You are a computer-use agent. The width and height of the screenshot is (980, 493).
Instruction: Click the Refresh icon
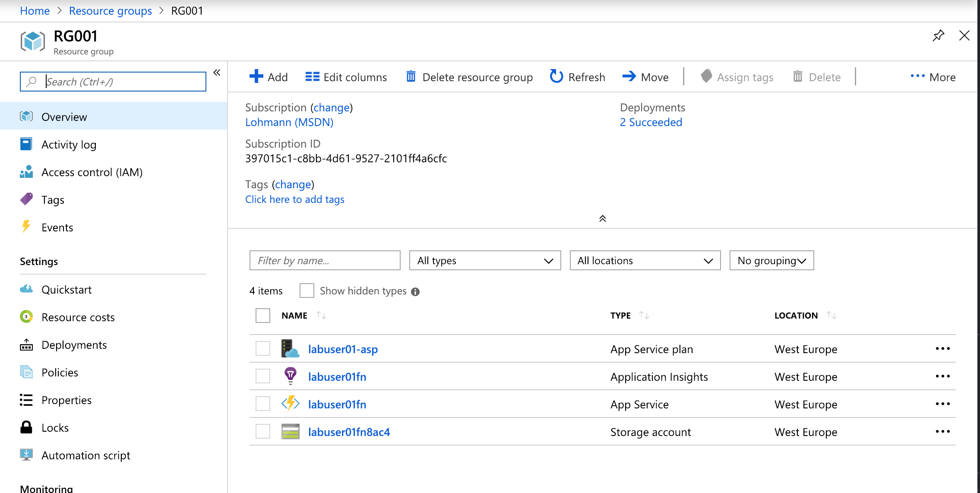coord(556,77)
